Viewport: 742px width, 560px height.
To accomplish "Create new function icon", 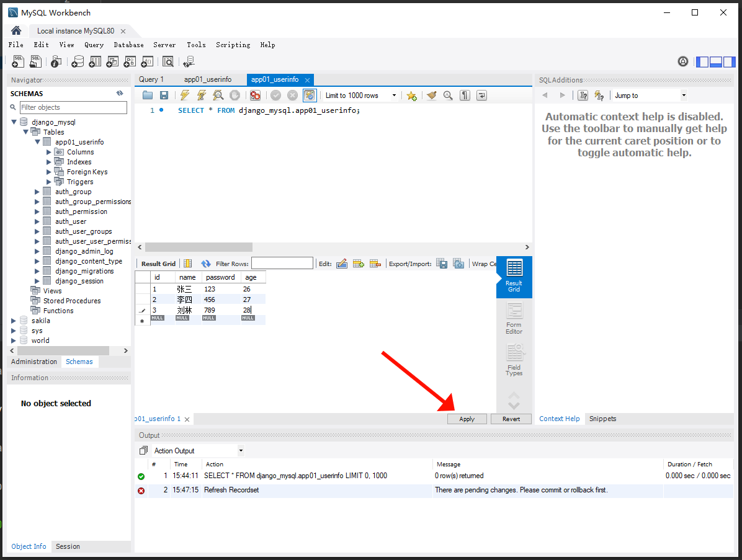I will tap(147, 61).
